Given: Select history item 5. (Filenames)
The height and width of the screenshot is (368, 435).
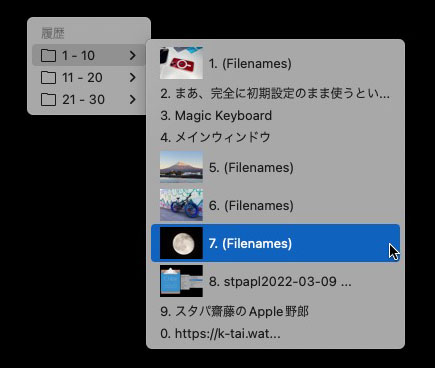Looking at the screenshot, I should pos(275,167).
